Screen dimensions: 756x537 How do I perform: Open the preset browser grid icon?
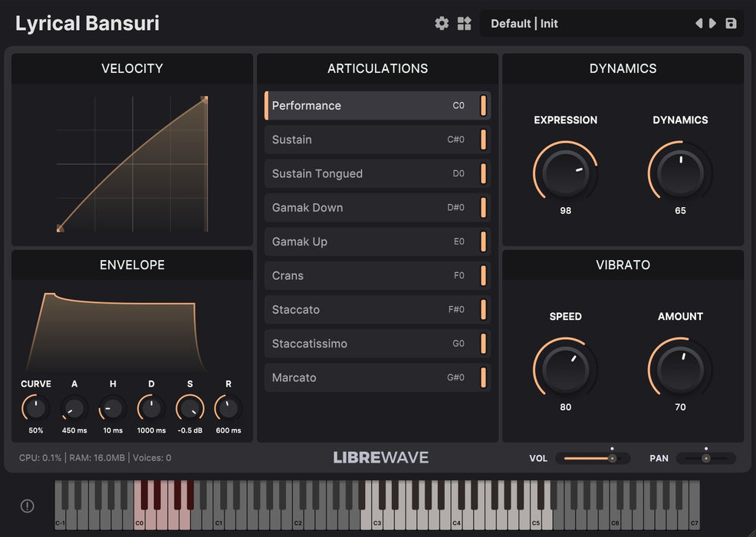464,24
